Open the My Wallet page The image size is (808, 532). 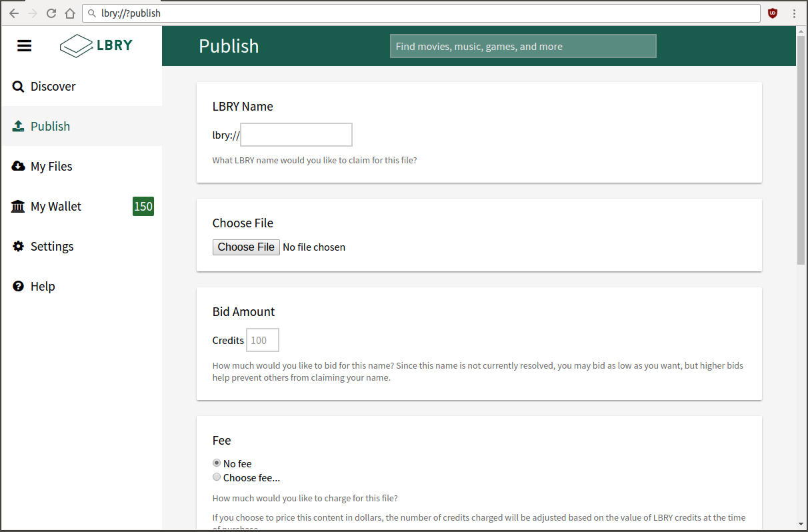(56, 207)
